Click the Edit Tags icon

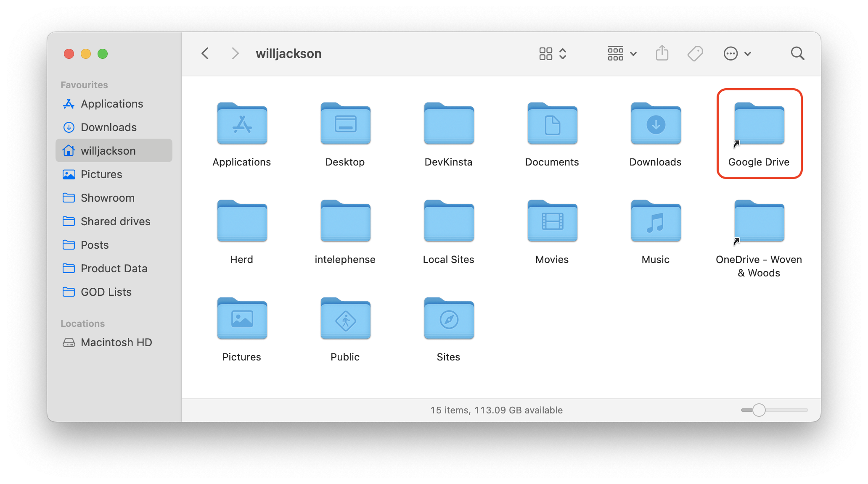[695, 53]
